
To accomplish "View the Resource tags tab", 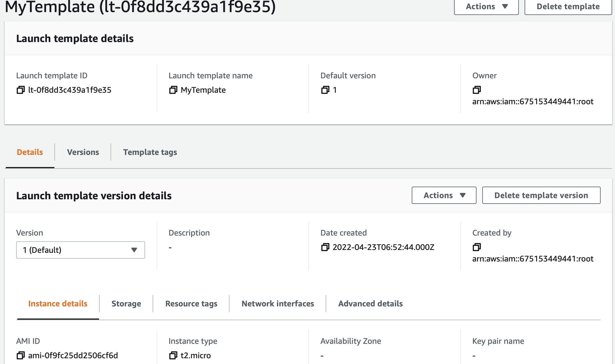I will [191, 304].
